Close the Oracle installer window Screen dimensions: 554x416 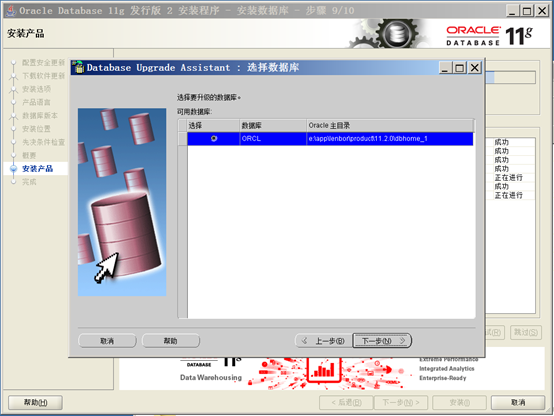(542, 11)
